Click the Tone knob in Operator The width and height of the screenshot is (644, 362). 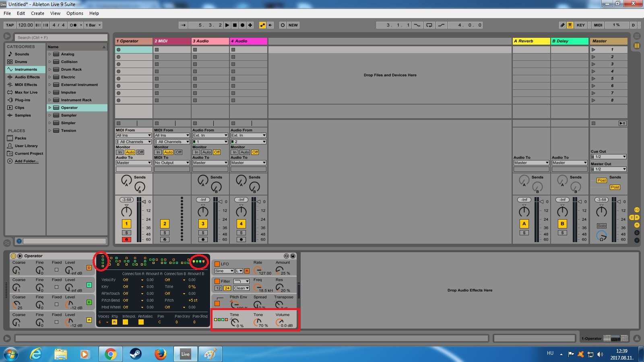click(x=257, y=322)
